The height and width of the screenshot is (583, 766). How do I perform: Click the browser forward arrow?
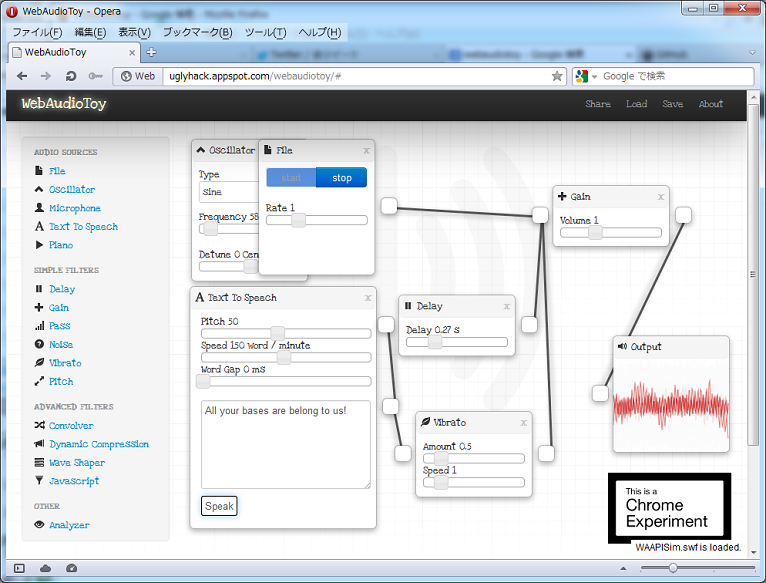pos(46,76)
